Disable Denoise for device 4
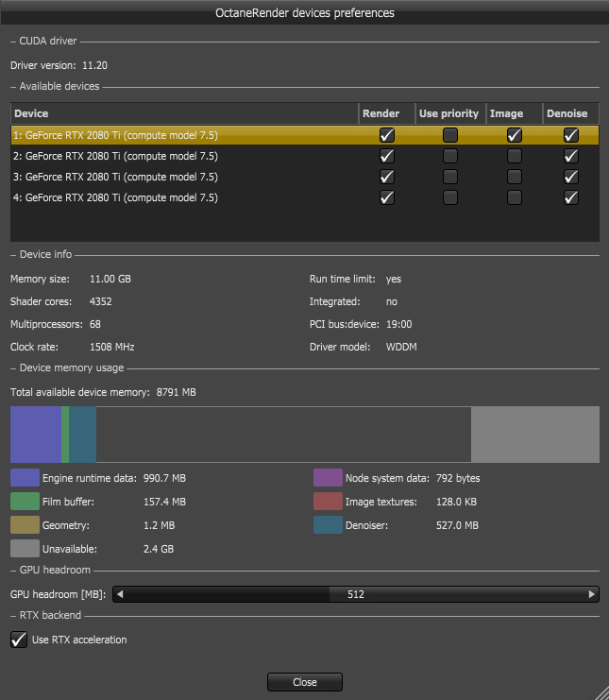The image size is (609, 700). [x=571, y=197]
